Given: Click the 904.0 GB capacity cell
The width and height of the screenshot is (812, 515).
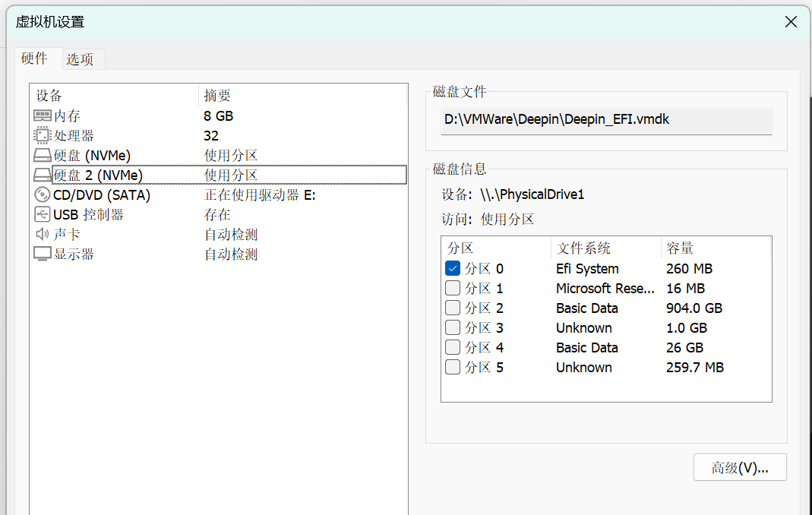Looking at the screenshot, I should tap(694, 308).
